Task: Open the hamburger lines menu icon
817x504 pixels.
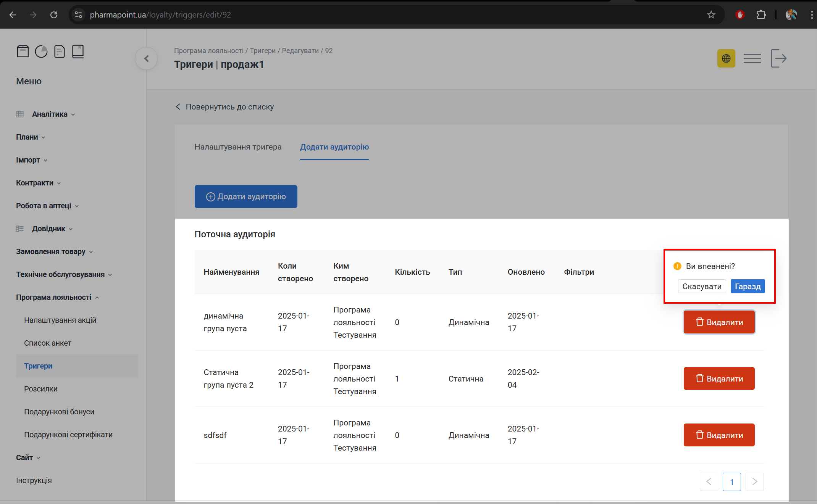Action: pyautogui.click(x=752, y=58)
